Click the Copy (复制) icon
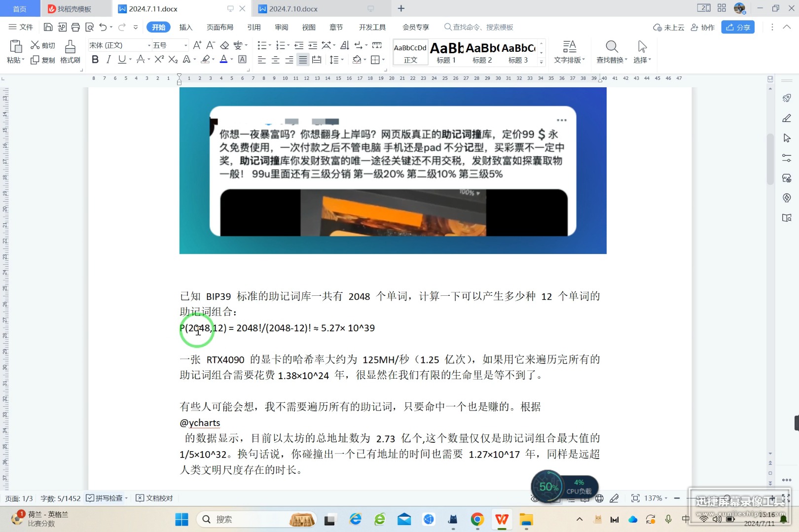Image resolution: width=799 pixels, height=532 pixels. tap(35, 60)
